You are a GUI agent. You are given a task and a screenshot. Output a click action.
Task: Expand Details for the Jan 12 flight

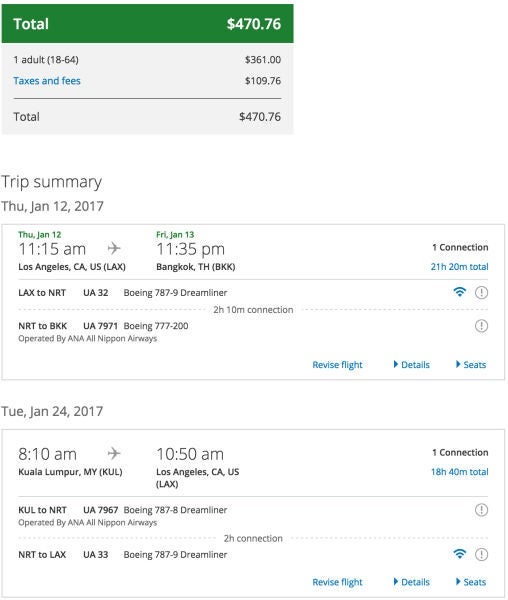412,365
